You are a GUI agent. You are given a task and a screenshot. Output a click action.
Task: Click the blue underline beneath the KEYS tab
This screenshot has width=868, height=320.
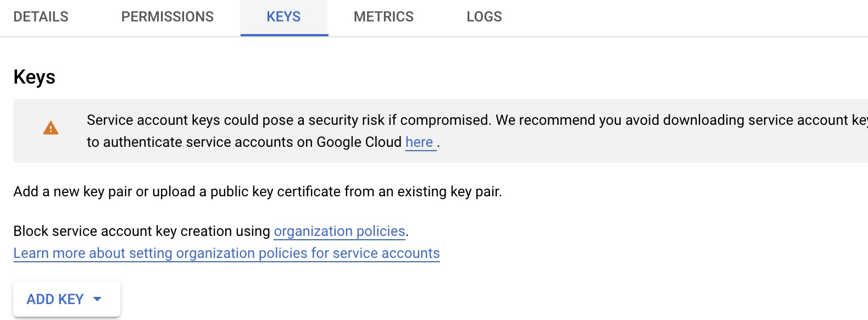[284, 35]
